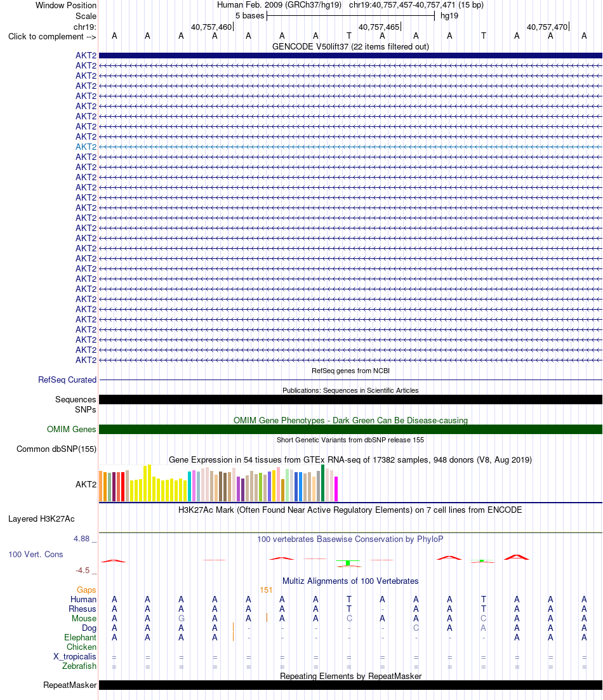Click the Human alignment row label
Viewport: 603px width, 700px height.
click(x=83, y=600)
